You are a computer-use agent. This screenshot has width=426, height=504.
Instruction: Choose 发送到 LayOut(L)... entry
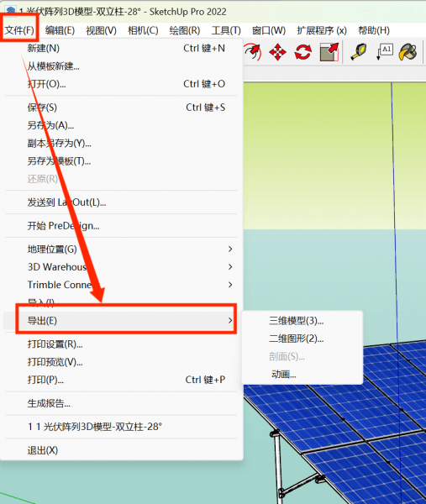pos(121,202)
